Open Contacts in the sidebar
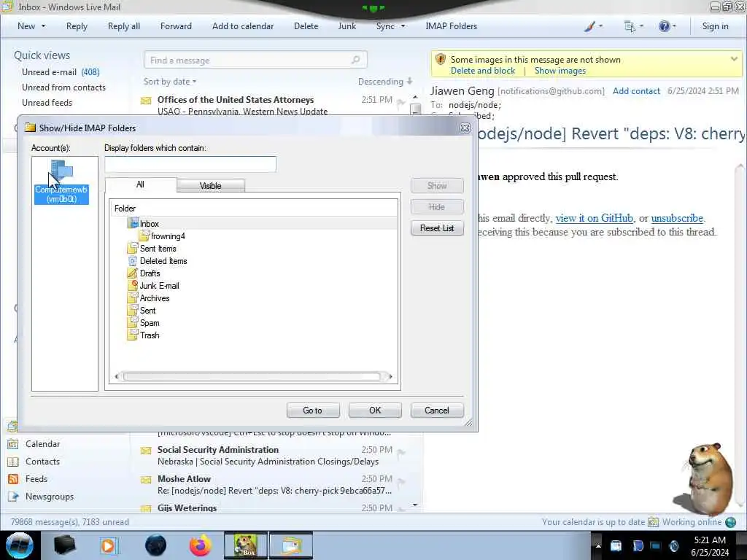This screenshot has height=560, width=747. (x=34, y=462)
